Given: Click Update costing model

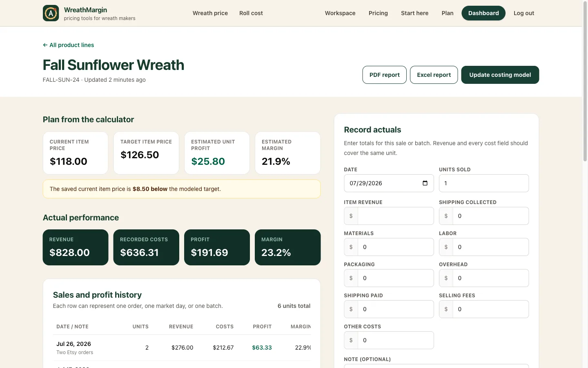Looking at the screenshot, I should (500, 75).
